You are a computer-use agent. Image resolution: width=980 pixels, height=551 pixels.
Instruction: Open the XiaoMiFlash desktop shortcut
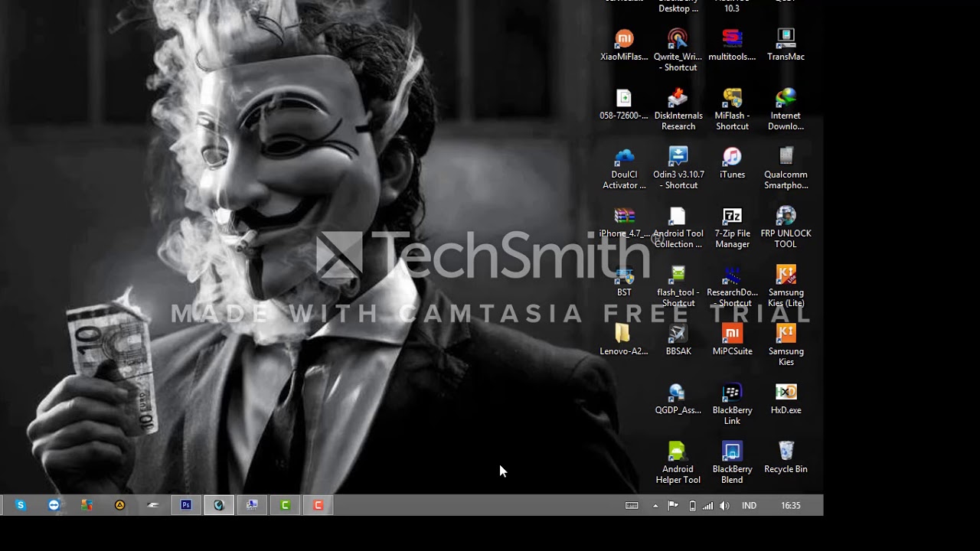pos(624,44)
